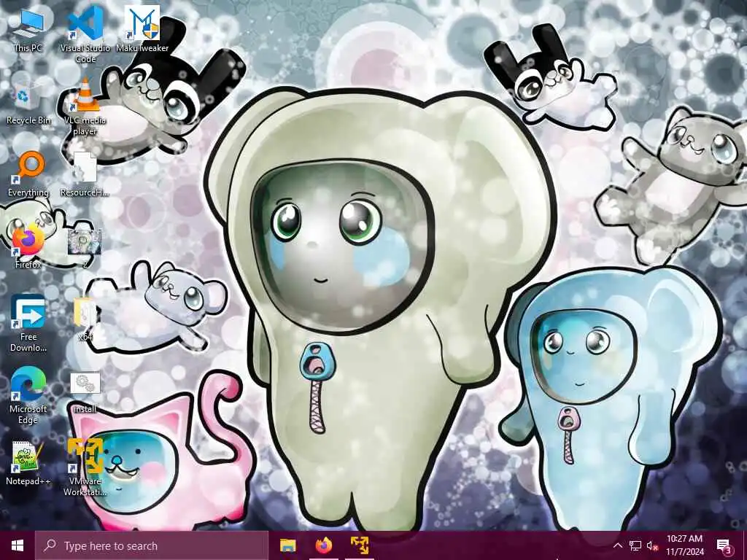This screenshot has width=747, height=560.
Task: Select the Free Download Manager shortcut
Action: click(28, 324)
